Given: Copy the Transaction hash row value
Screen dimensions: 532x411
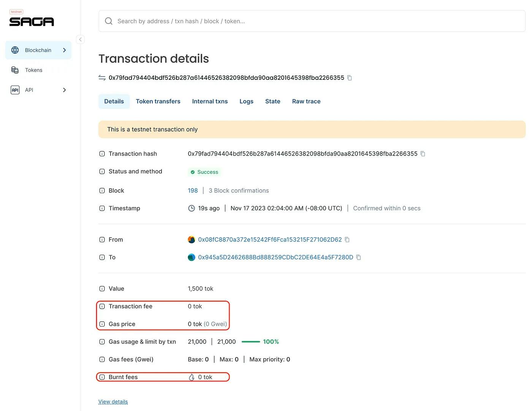Looking at the screenshot, I should 423,154.
